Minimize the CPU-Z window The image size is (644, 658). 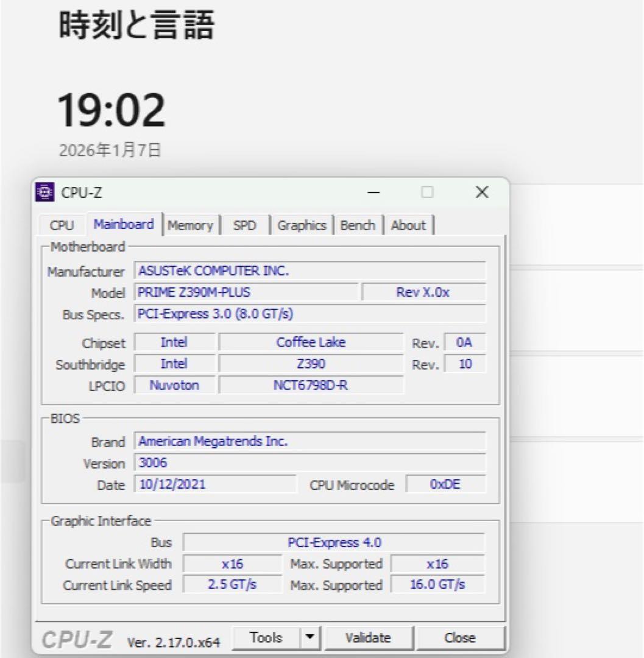point(373,193)
